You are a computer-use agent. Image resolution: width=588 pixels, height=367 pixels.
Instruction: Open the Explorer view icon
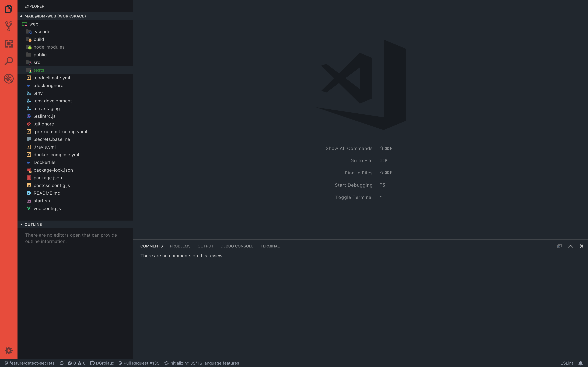tap(9, 9)
